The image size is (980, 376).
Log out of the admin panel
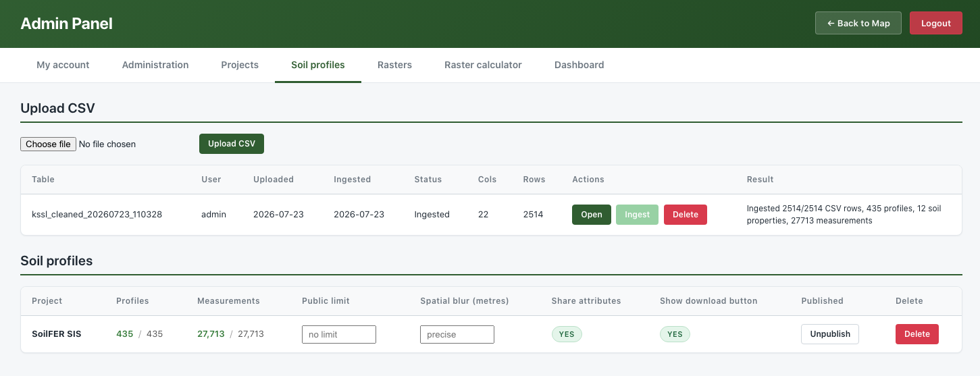click(935, 23)
